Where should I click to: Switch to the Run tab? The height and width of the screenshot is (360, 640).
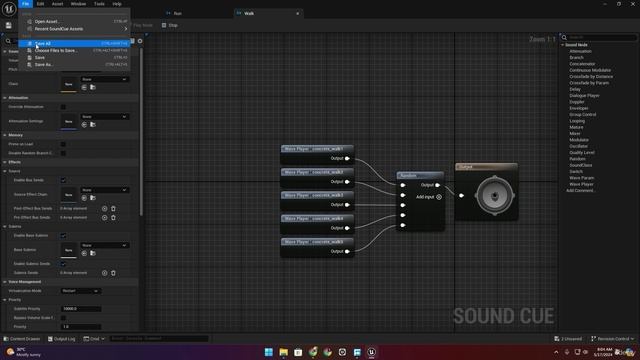pyautogui.click(x=177, y=13)
